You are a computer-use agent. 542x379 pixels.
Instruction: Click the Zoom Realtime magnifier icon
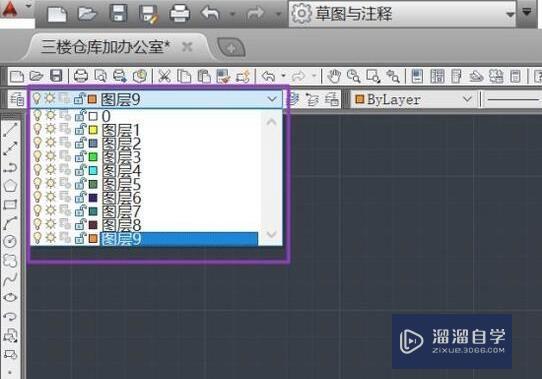point(354,76)
